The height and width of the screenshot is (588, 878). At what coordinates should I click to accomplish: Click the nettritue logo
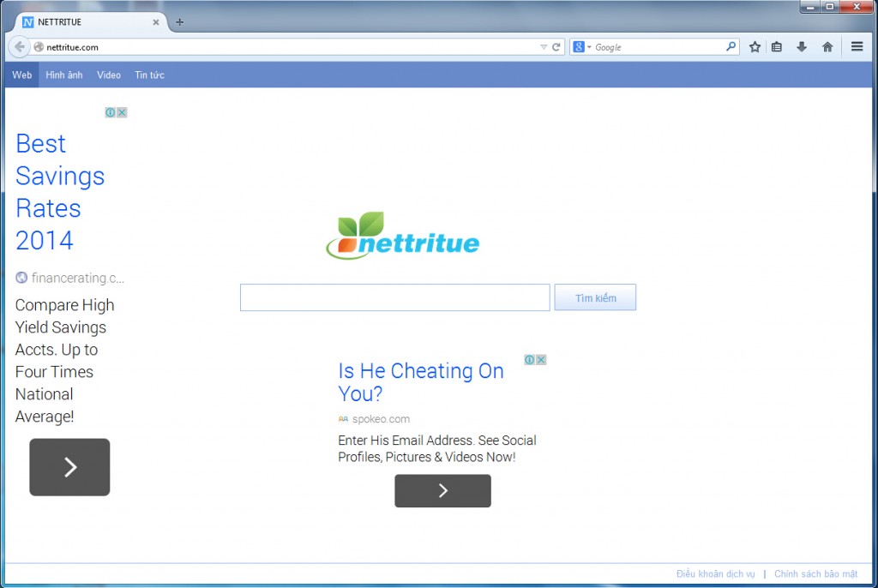click(x=403, y=236)
